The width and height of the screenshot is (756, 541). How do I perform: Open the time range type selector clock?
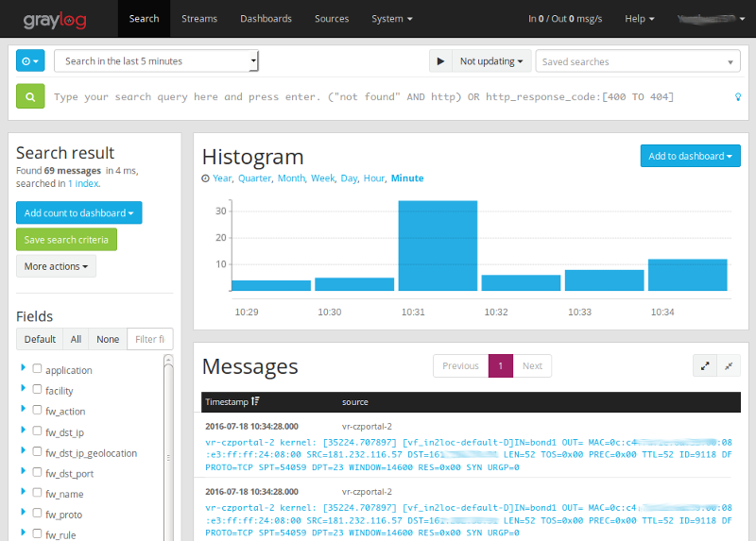[x=30, y=61]
